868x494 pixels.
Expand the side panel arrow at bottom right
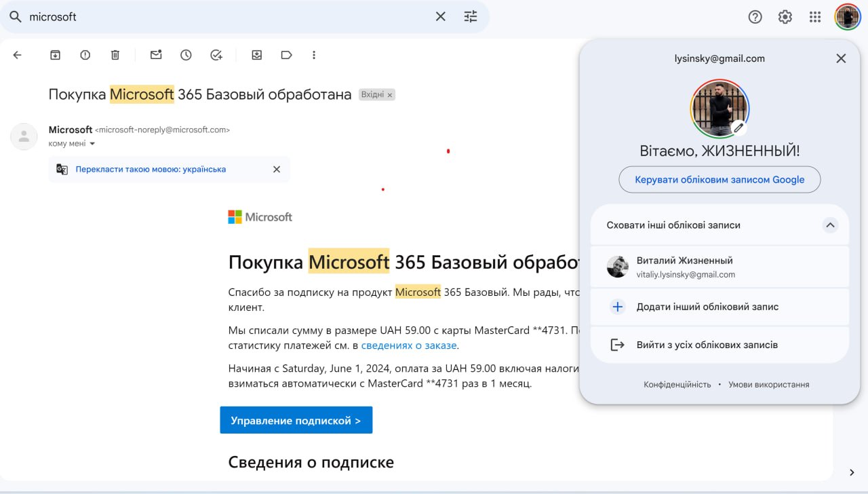852,472
